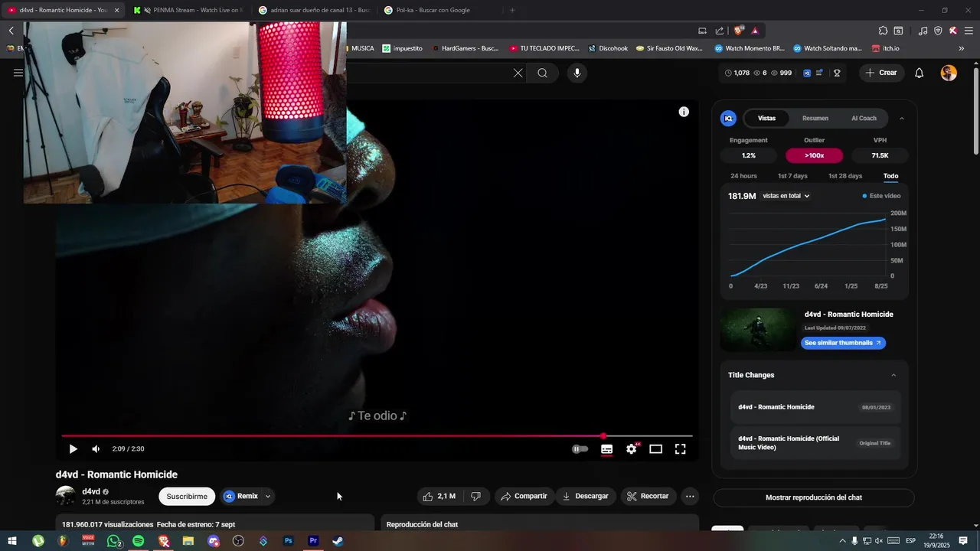Click the Crear create button
Viewport: 980px width, 551px height.
pyautogui.click(x=881, y=73)
